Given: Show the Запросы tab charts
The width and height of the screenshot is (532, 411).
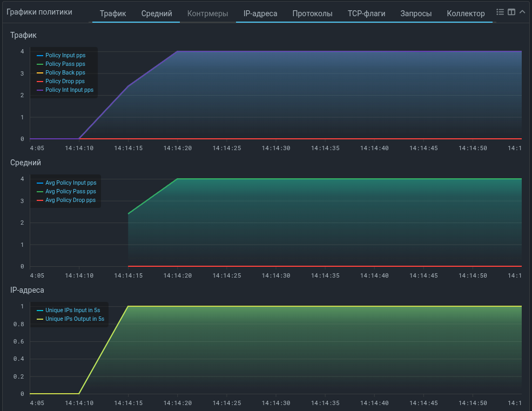Looking at the screenshot, I should (x=416, y=14).
